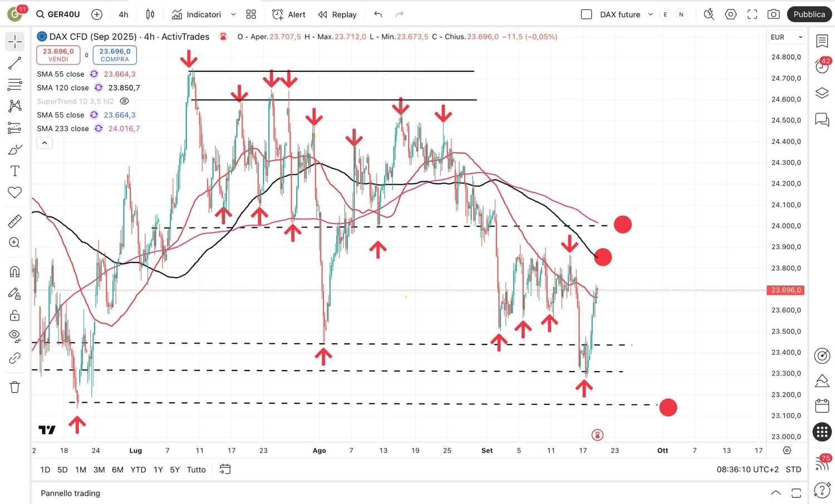
Task: Open the quick search icon in top bar
Action: pos(709,14)
